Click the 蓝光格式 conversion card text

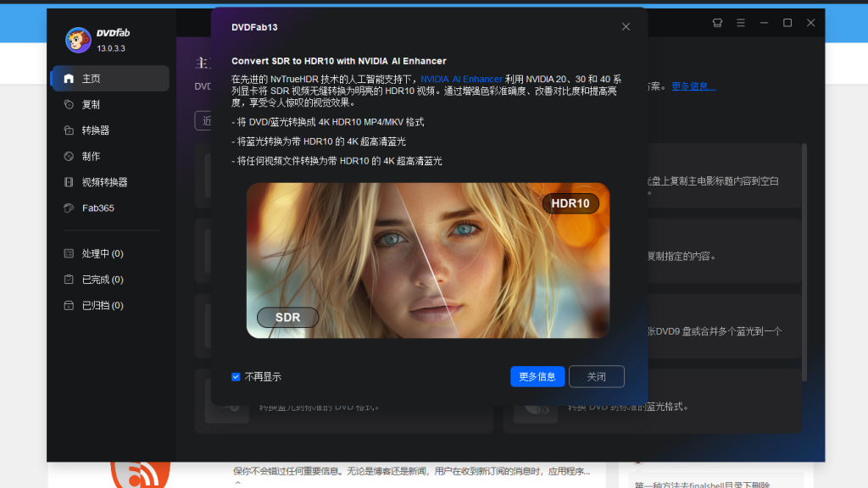coord(628,407)
